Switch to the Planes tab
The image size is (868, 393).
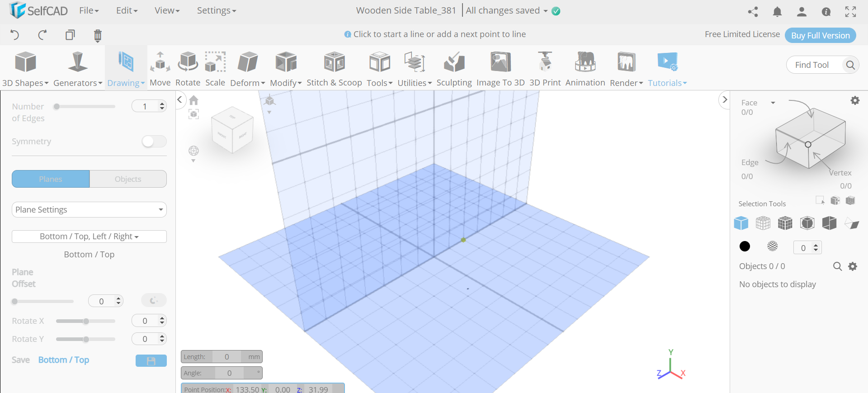click(51, 179)
